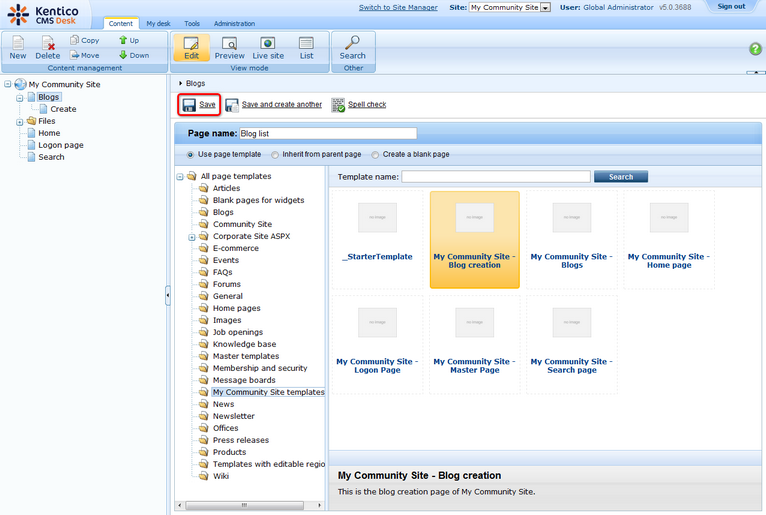Click the Copy document icon
766x515 pixels.
[x=74, y=40]
